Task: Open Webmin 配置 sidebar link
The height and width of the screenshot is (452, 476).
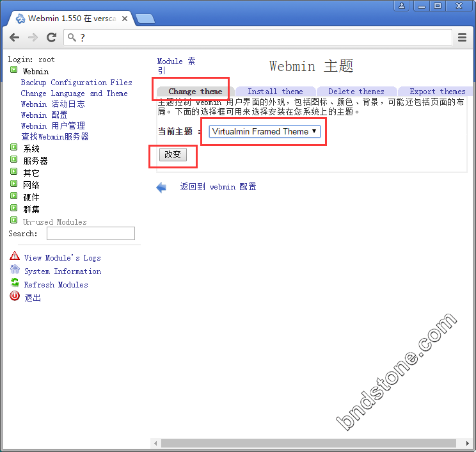Action: pos(44,115)
